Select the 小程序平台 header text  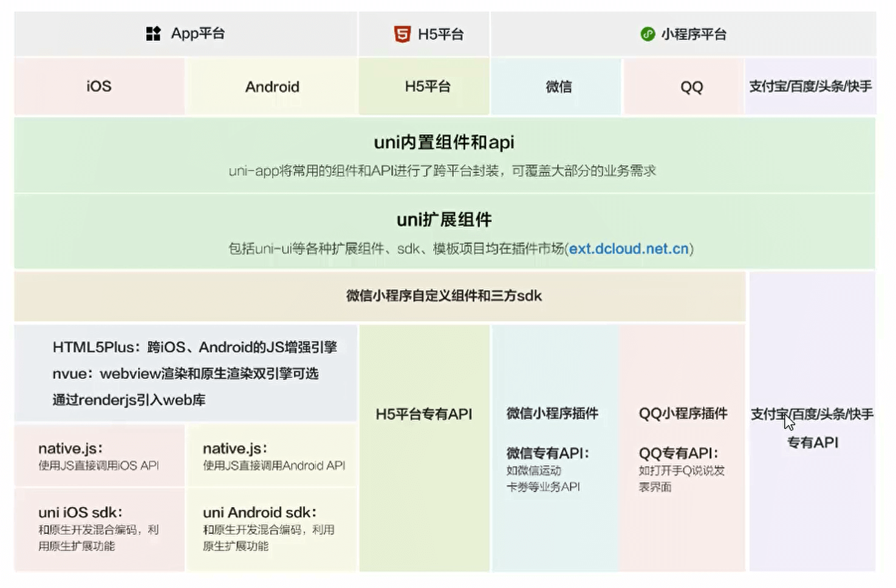coord(694,34)
